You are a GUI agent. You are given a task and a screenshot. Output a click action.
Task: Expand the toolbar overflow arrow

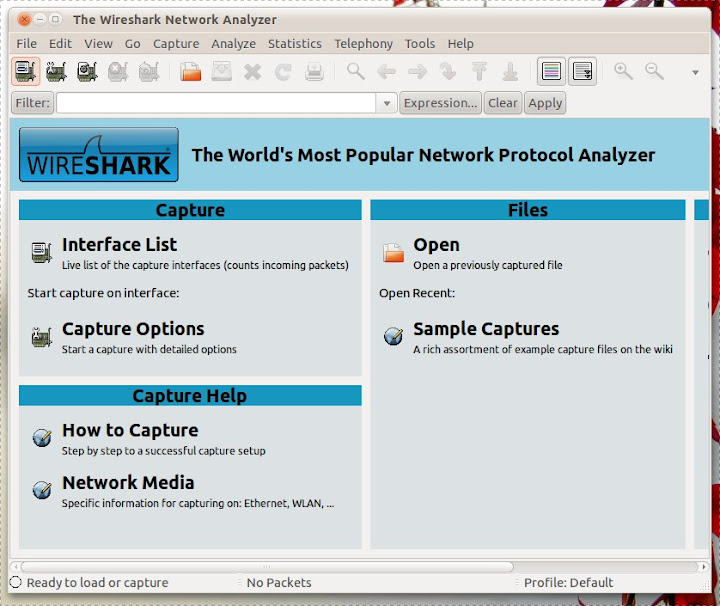pyautogui.click(x=695, y=73)
